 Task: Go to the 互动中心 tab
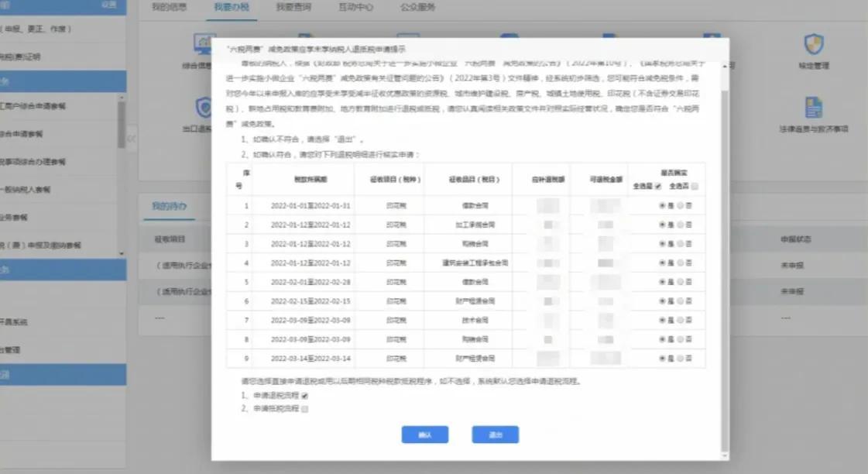pyautogui.click(x=356, y=7)
